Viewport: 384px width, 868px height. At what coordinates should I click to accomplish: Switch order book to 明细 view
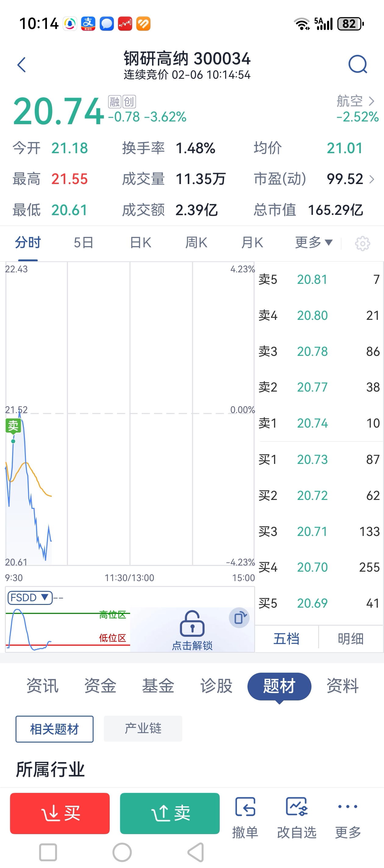point(350,638)
